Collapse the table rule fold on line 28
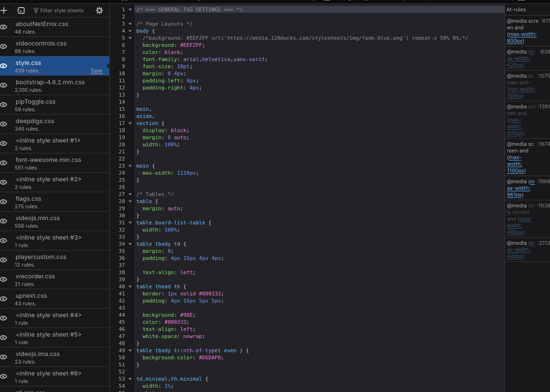The width and height of the screenshot is (550, 392). (x=130, y=201)
